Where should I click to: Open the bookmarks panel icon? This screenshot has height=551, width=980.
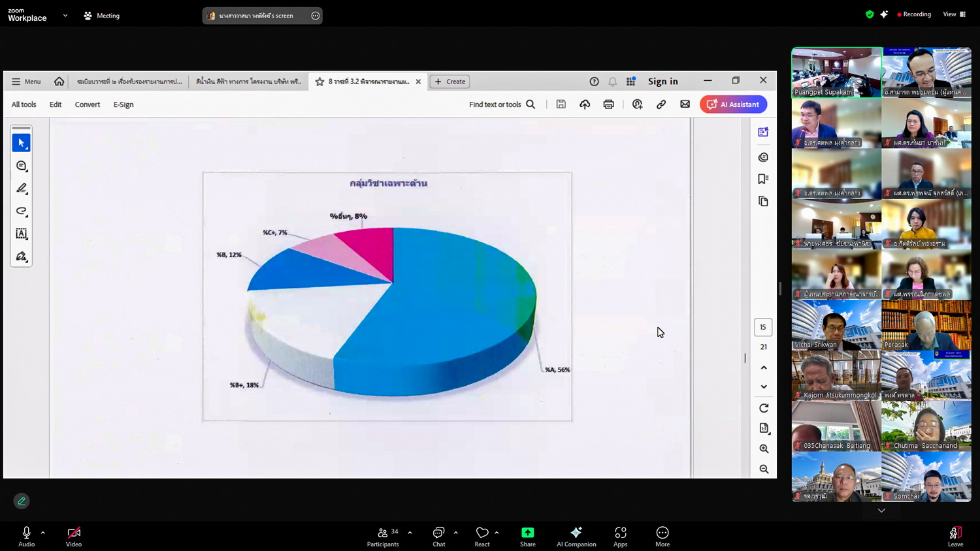pos(762,179)
